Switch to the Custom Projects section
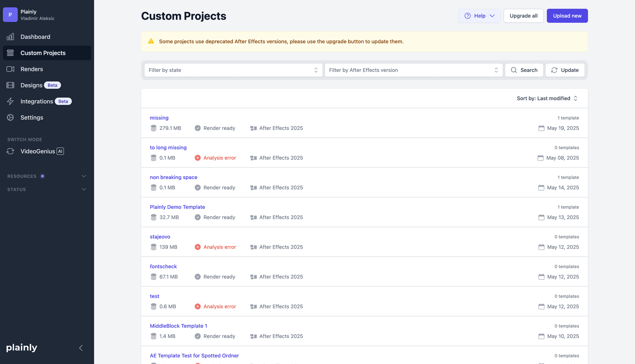 pyautogui.click(x=42, y=53)
